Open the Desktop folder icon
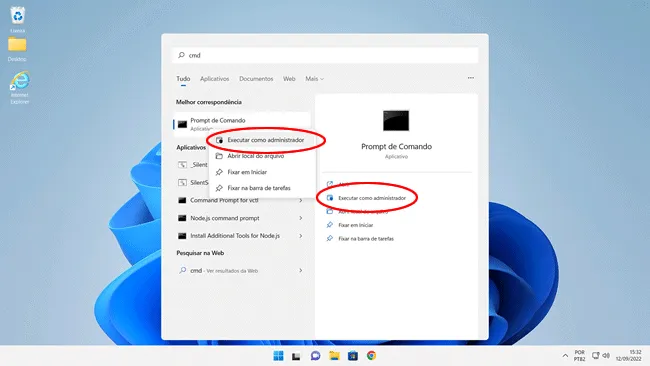The width and height of the screenshot is (650, 366). pyautogui.click(x=17, y=49)
